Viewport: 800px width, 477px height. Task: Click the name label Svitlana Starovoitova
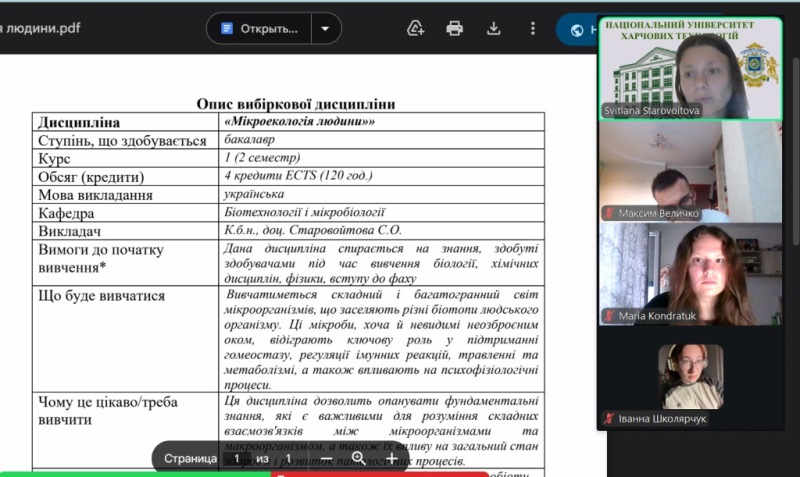(x=652, y=111)
